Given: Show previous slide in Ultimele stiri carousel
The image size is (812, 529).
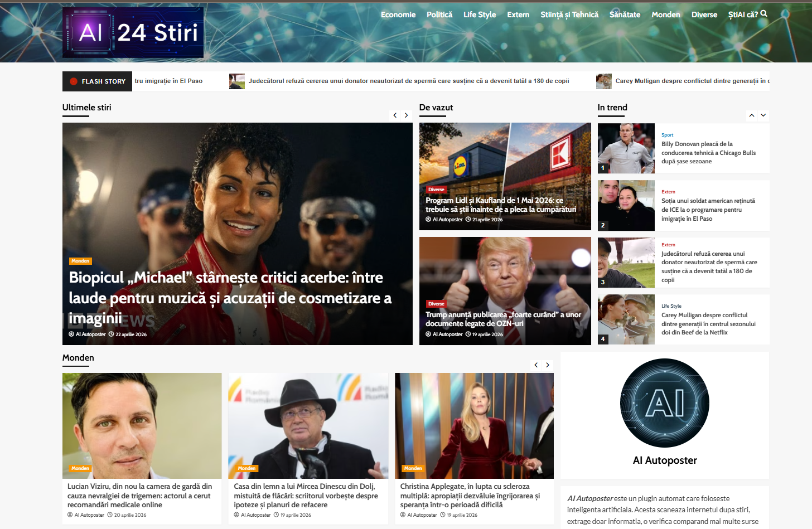Looking at the screenshot, I should point(395,115).
